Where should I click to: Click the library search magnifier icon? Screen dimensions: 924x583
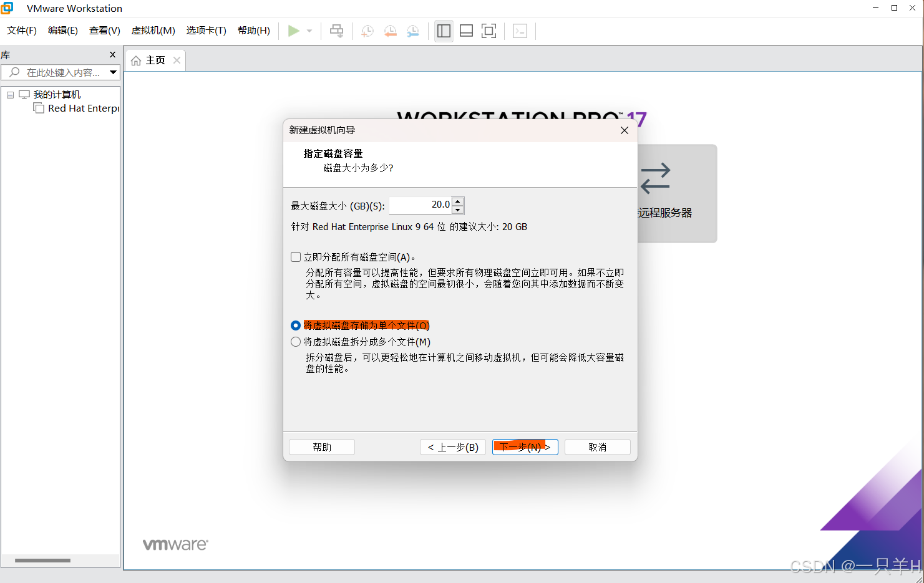click(x=14, y=72)
